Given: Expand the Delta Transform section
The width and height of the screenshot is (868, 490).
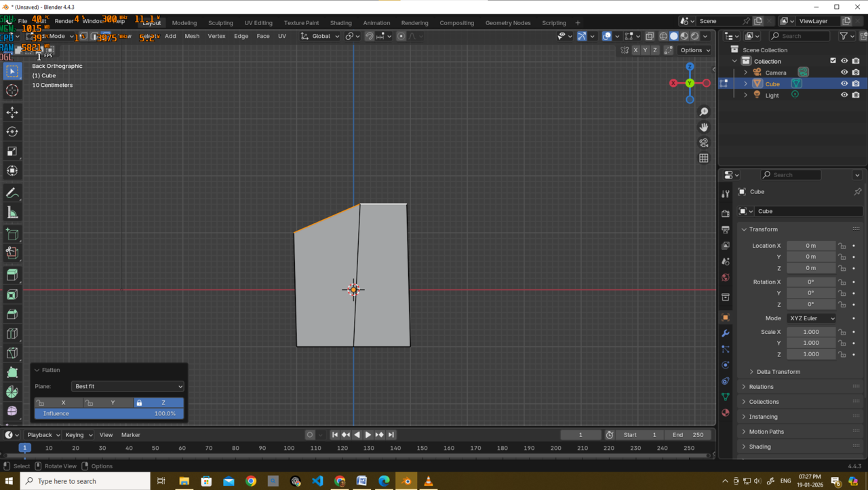Looking at the screenshot, I should pos(778,372).
